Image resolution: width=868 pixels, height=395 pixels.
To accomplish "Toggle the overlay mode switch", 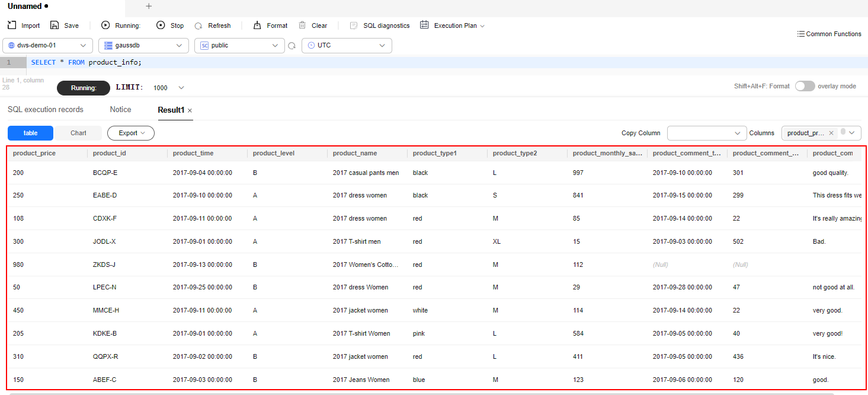I will pyautogui.click(x=805, y=86).
